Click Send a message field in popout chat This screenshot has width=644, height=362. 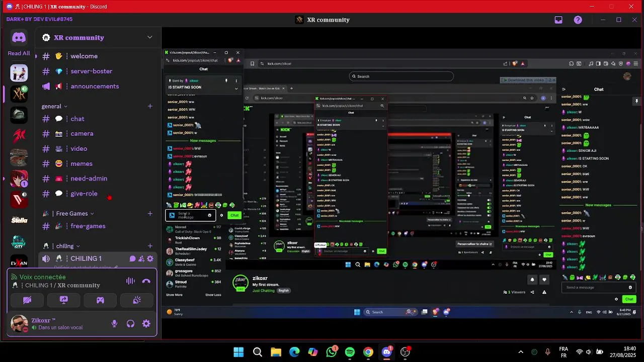[191, 215]
